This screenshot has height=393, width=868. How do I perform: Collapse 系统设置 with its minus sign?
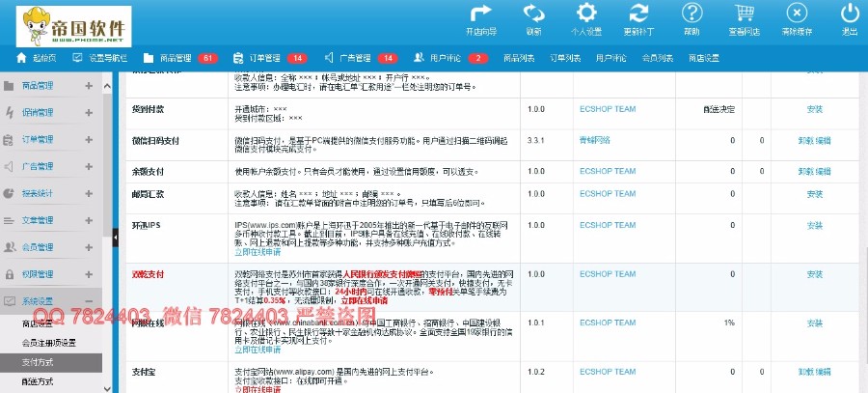point(89,301)
